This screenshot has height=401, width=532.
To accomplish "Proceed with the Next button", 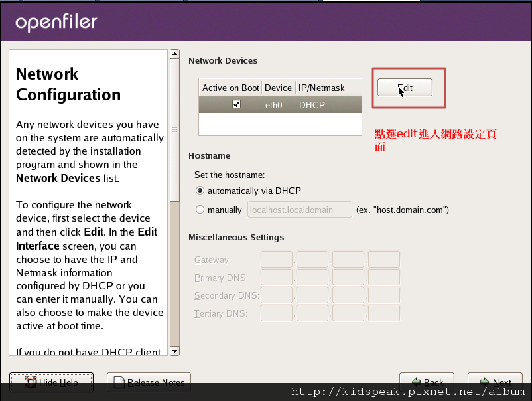I will coord(495,382).
